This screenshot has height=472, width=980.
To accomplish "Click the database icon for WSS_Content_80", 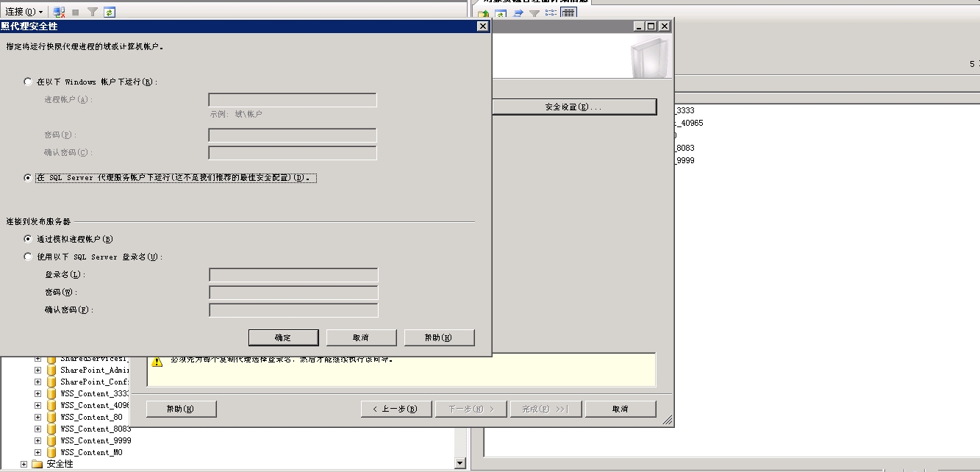I will (51, 417).
